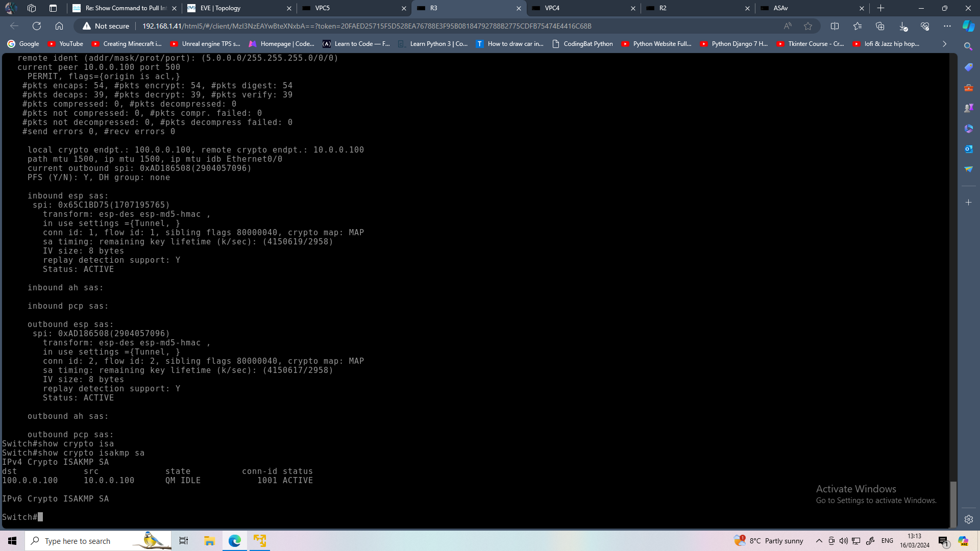This screenshot has height=551, width=980.
Task: Click the Copilot taskbar icon
Action: point(963,541)
